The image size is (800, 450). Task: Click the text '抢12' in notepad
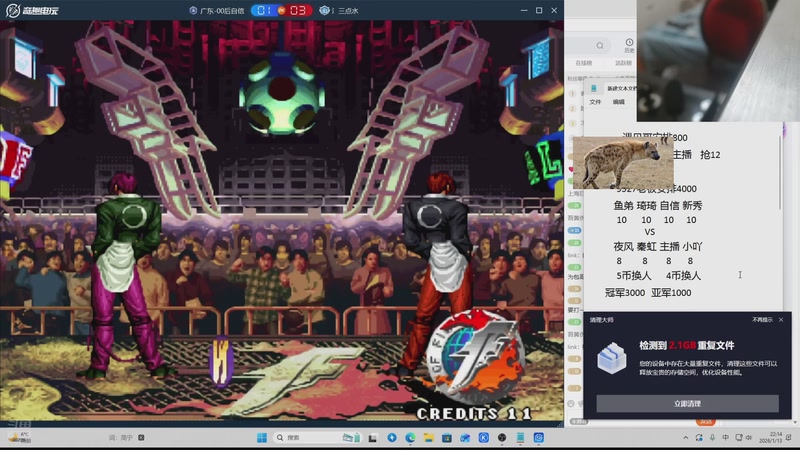[710, 155]
